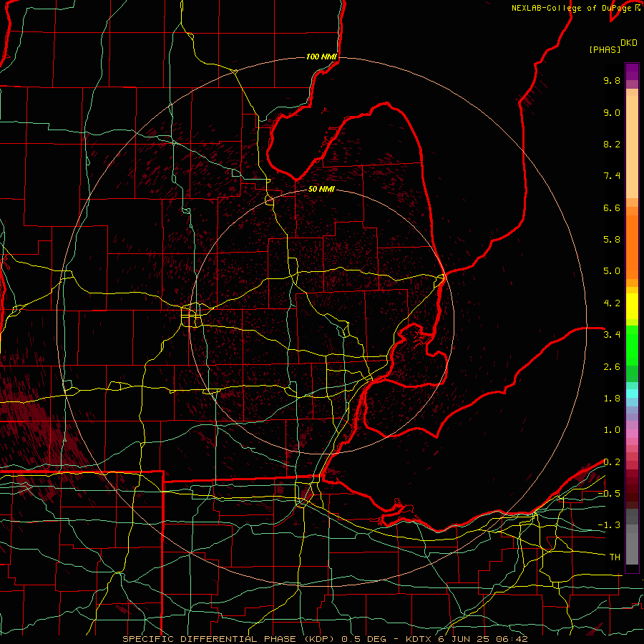The width and height of the screenshot is (644, 644).
Task: Select the 1.0 scale value
Action: click(x=612, y=430)
